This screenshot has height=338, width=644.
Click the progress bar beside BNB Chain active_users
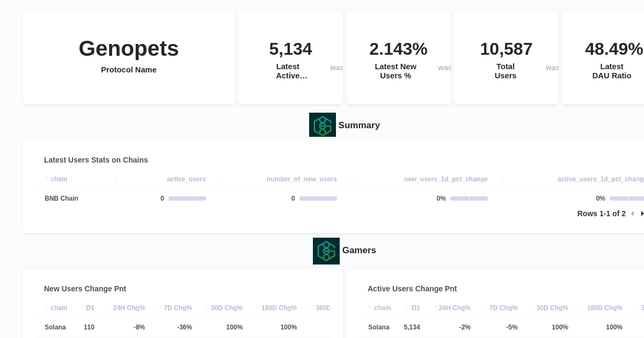coord(187,199)
